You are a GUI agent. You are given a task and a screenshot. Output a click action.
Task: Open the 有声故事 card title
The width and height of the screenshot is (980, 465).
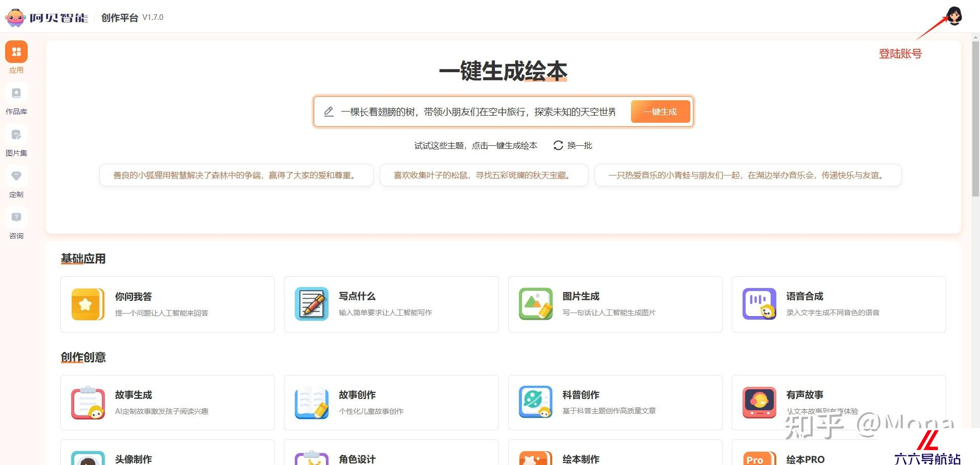[805, 395]
